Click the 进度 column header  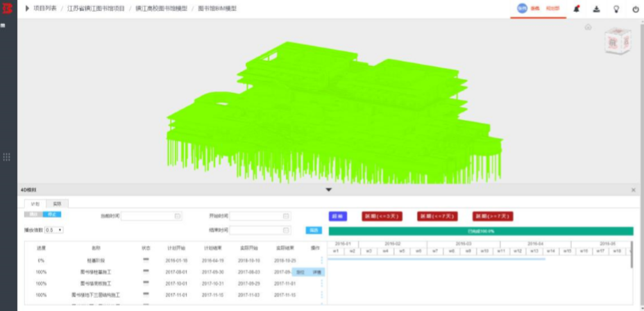[41, 248]
